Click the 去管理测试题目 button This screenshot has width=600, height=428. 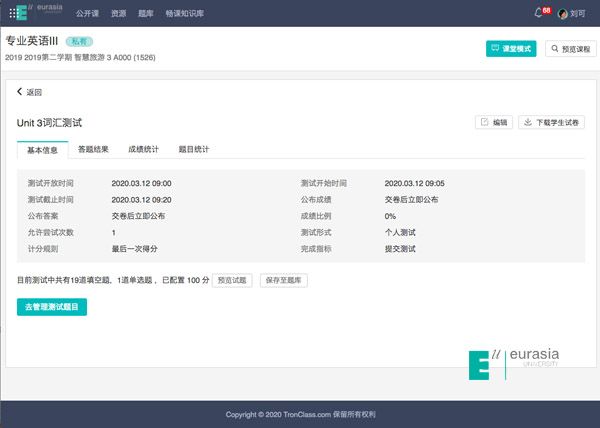tap(52, 307)
